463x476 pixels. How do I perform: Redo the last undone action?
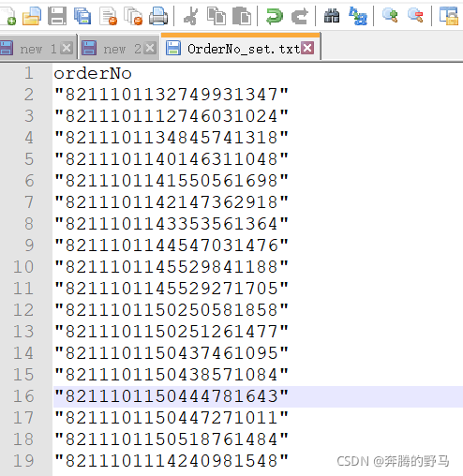[x=300, y=16]
